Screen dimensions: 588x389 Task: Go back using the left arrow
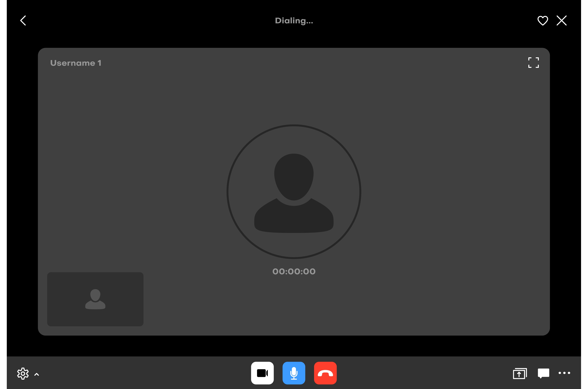point(23,21)
